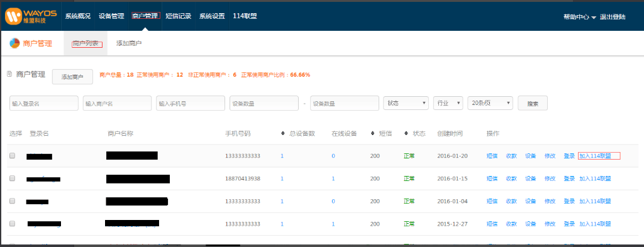
Task: Click the merchant management pie icon
Action: pos(15,43)
